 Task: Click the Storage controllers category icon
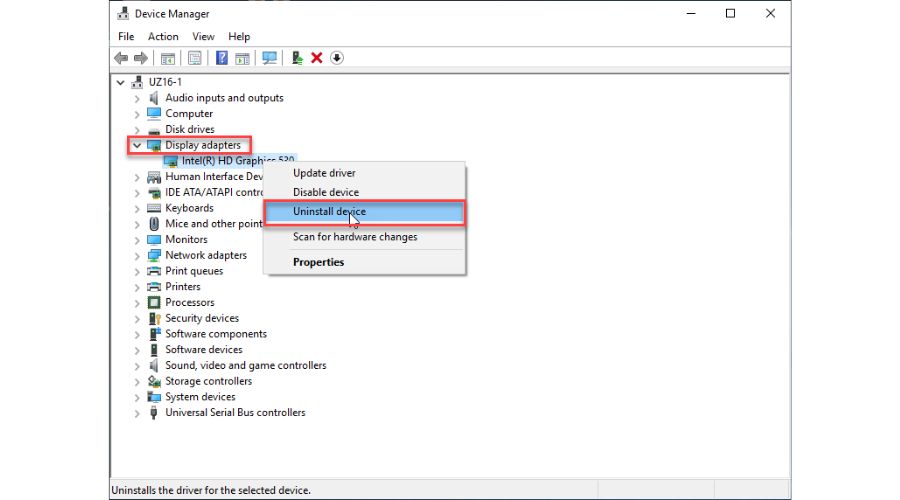pos(154,381)
